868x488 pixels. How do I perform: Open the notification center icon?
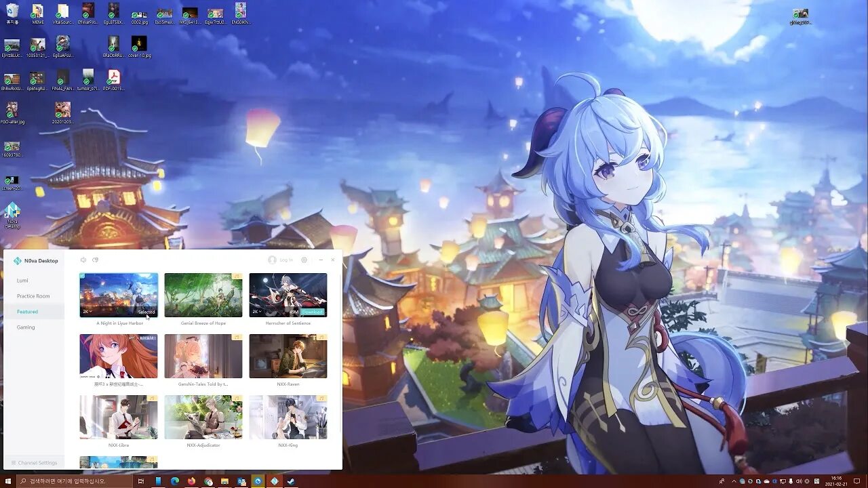tap(857, 481)
